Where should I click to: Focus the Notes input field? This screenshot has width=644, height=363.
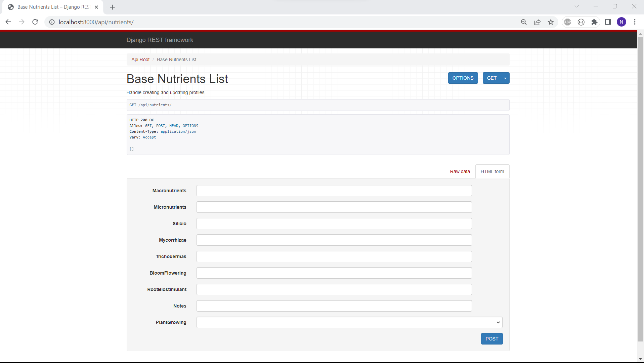334,306
